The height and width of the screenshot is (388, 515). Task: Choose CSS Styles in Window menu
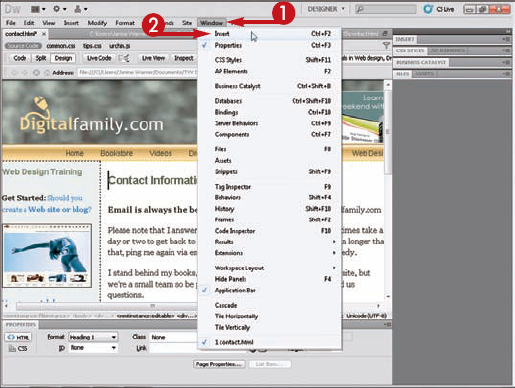point(269,60)
